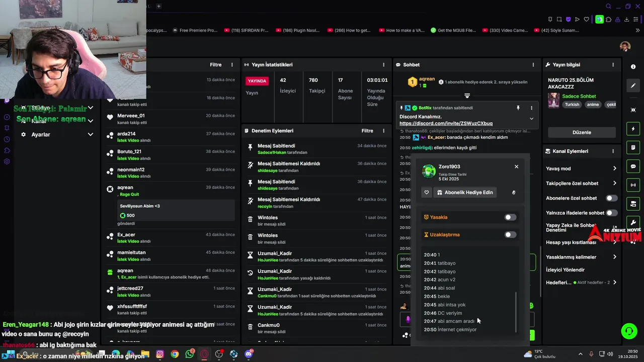Click green headset support button

pos(629,331)
